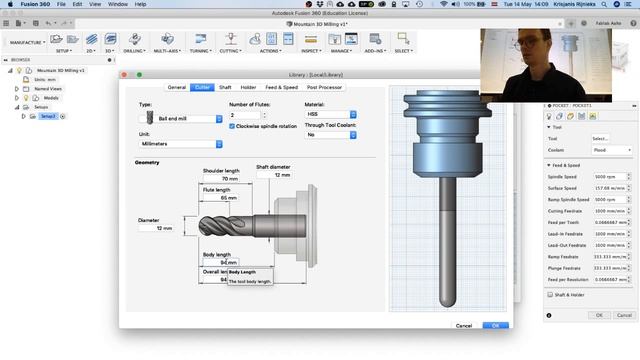This screenshot has height=360, width=640.
Task: Click the Drilling toolbar icon
Action: (135, 39)
